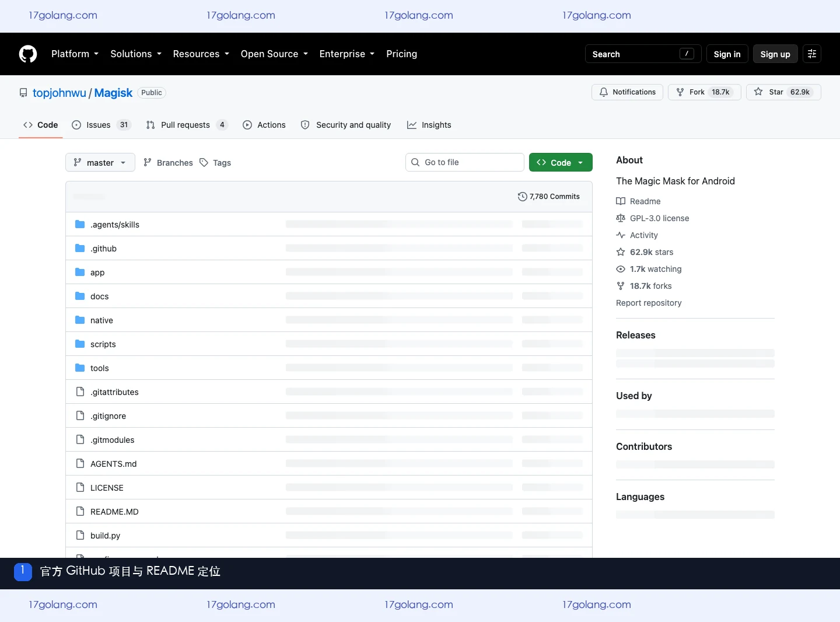Open the scripts folder name
840x622 pixels.
(103, 344)
